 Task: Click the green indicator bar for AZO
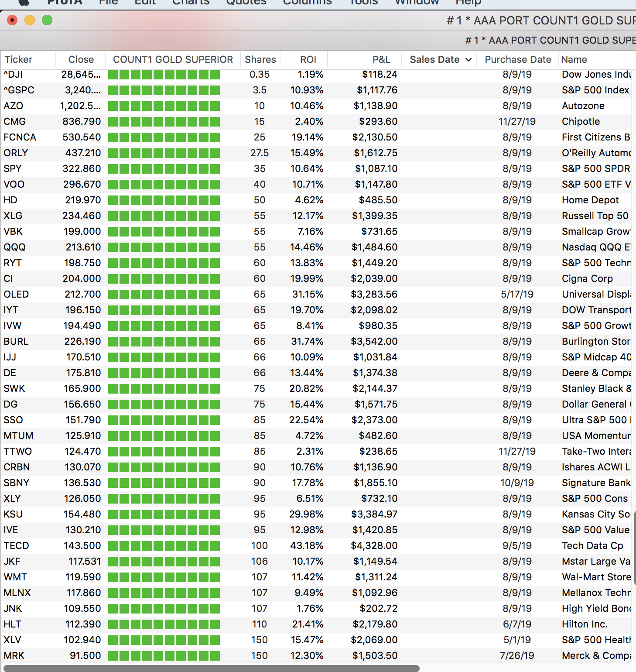[164, 106]
